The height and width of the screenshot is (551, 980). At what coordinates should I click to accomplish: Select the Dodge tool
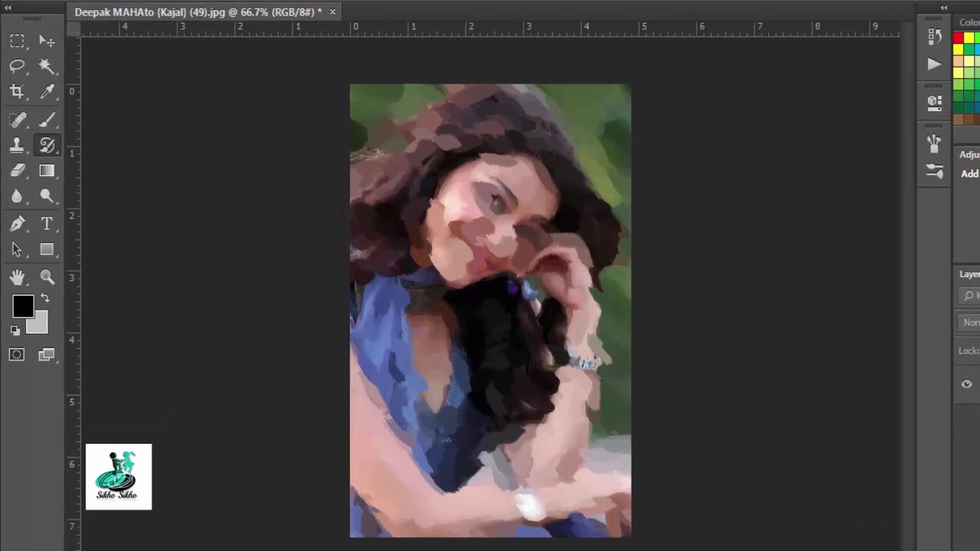[47, 197]
